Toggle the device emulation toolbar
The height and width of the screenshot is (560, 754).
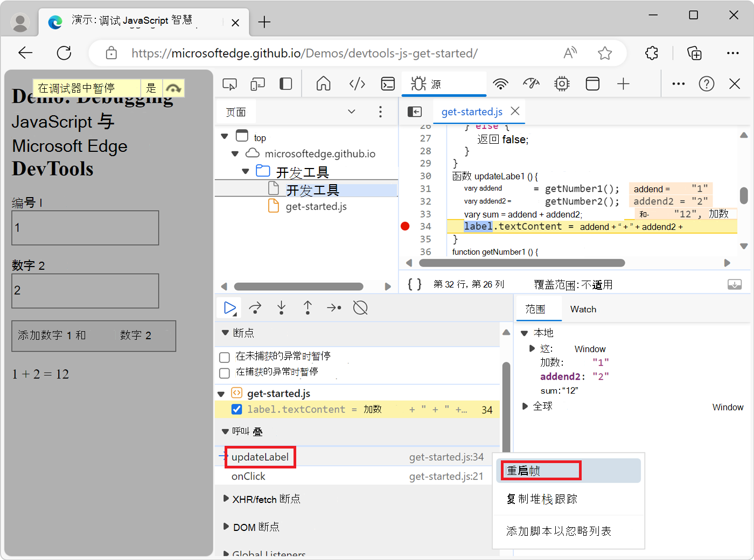pos(257,84)
